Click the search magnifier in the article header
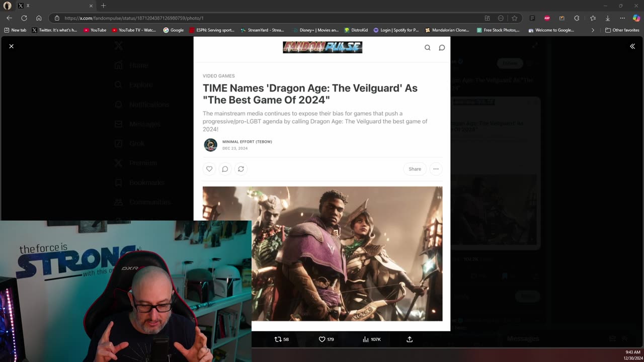 tap(427, 48)
